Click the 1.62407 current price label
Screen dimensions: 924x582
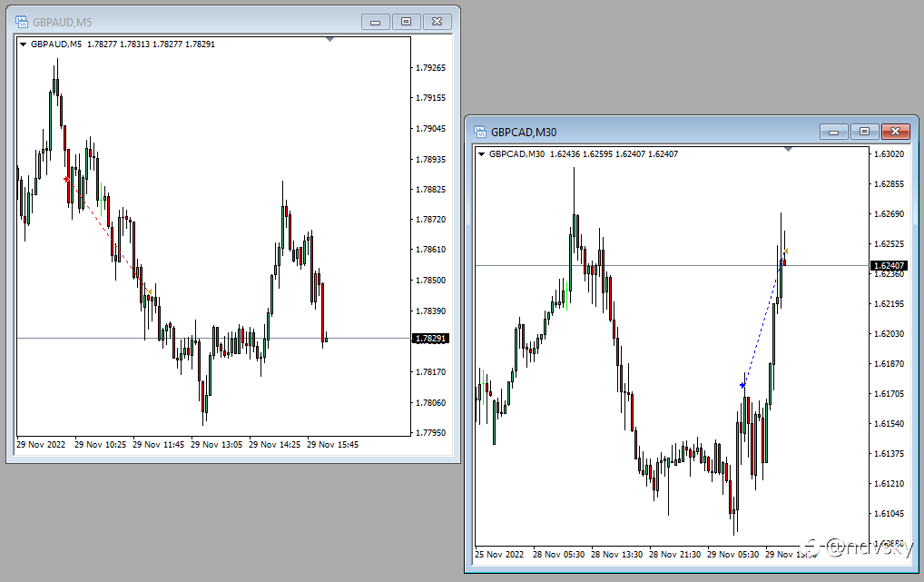point(889,266)
